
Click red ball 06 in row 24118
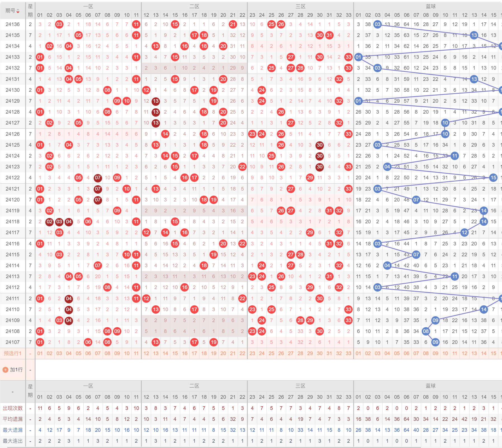pyautogui.click(x=88, y=222)
